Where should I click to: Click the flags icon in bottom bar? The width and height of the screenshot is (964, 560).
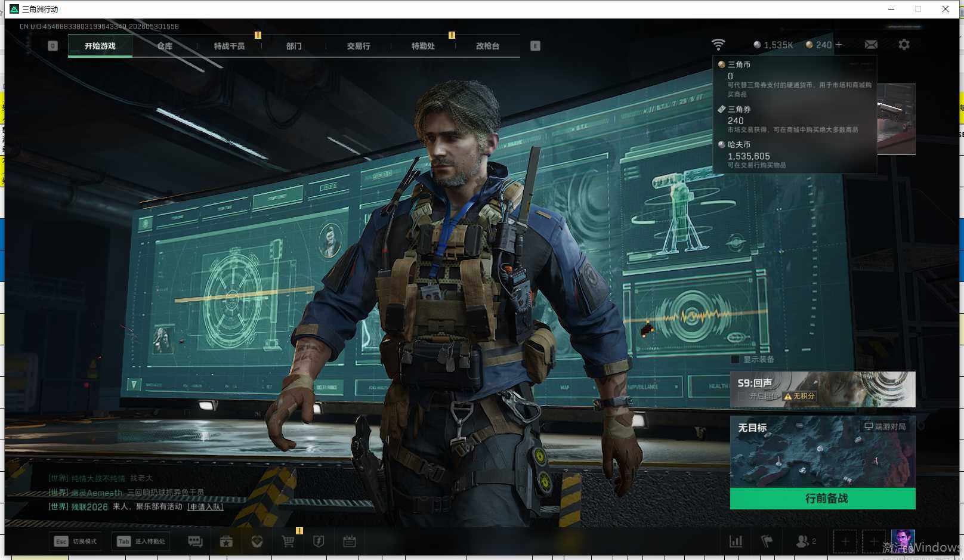[767, 542]
